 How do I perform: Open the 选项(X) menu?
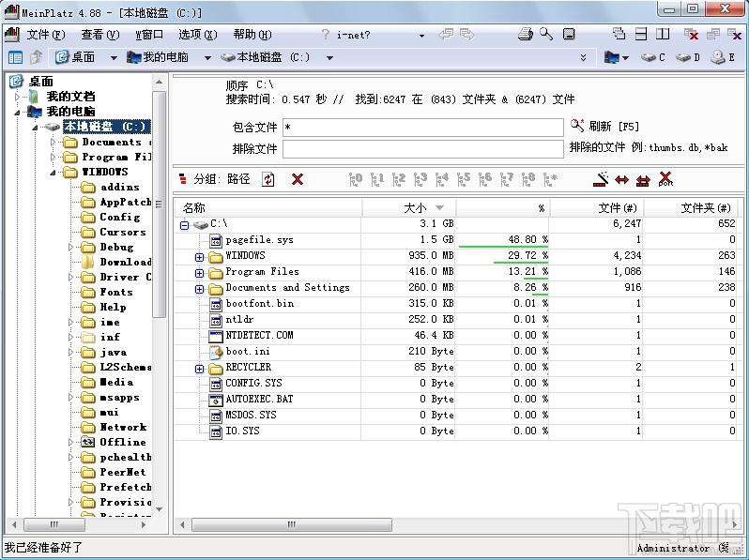coord(198,35)
